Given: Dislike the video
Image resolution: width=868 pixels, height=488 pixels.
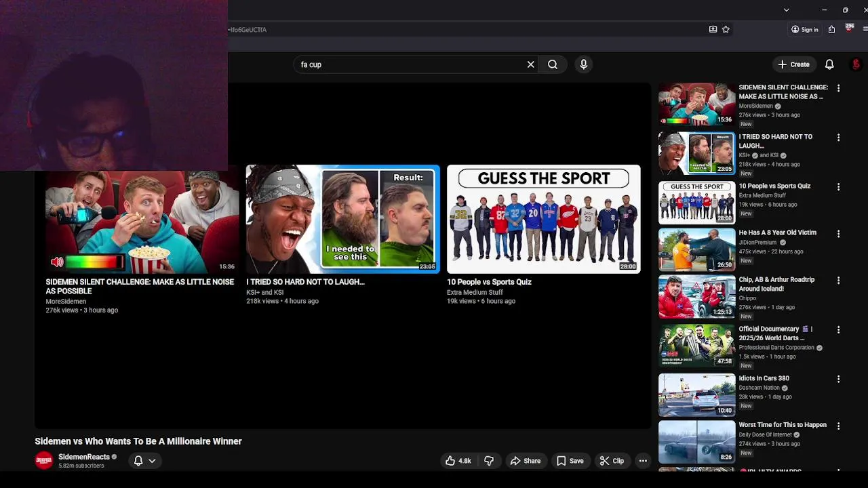Looking at the screenshot, I should [x=489, y=461].
